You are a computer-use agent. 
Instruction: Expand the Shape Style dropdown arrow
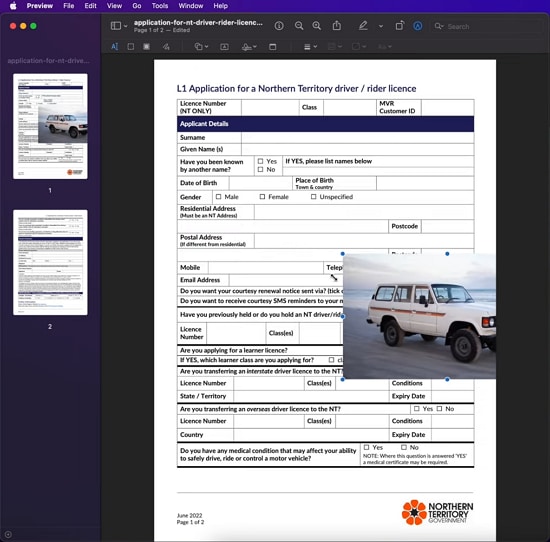pos(315,47)
